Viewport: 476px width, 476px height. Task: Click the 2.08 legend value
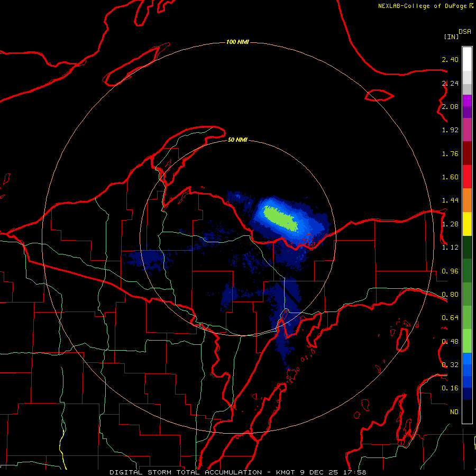point(450,106)
